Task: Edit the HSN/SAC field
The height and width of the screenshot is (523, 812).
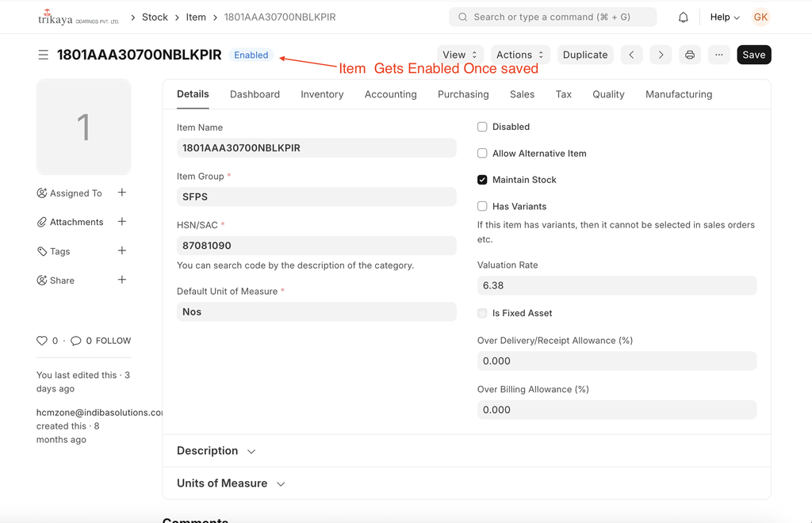Action: click(x=316, y=246)
